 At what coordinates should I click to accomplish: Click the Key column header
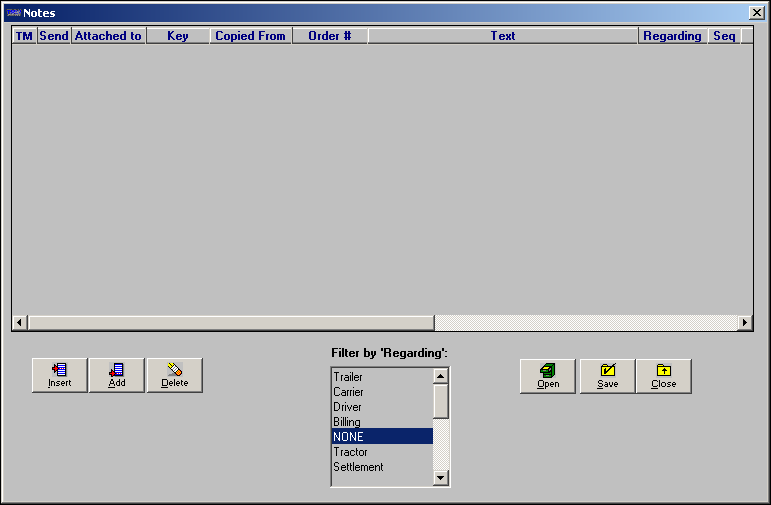(x=178, y=36)
